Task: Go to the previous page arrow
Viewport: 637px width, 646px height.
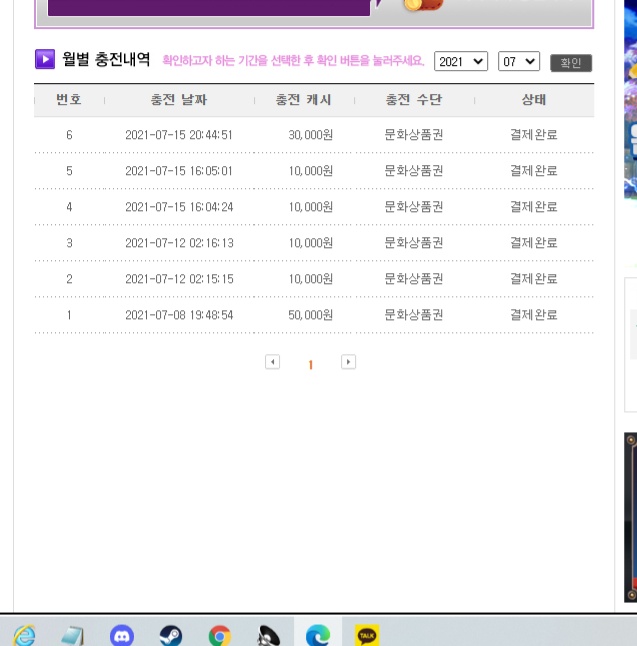Action: pyautogui.click(x=272, y=362)
